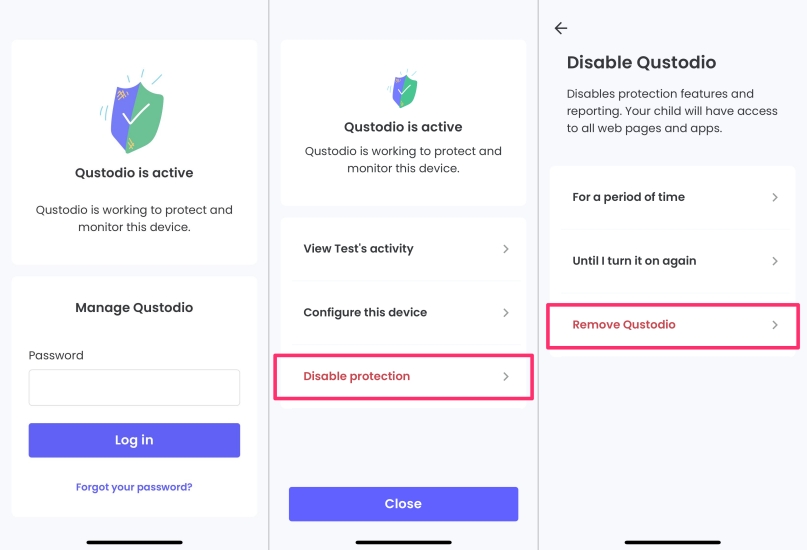Go back using the arrow icon
This screenshot has height=550, width=807.
coord(561,29)
